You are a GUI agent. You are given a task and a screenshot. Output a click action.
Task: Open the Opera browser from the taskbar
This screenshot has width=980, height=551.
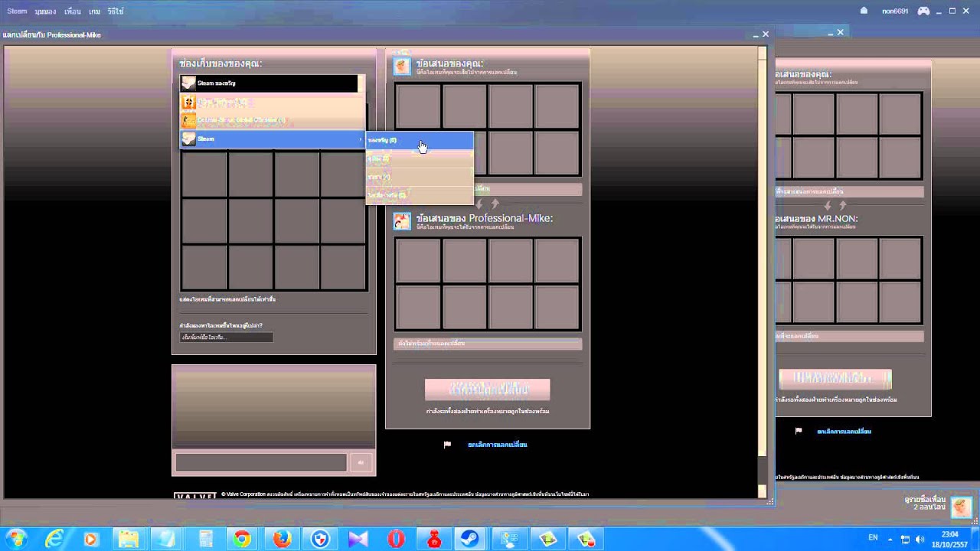[x=396, y=539]
